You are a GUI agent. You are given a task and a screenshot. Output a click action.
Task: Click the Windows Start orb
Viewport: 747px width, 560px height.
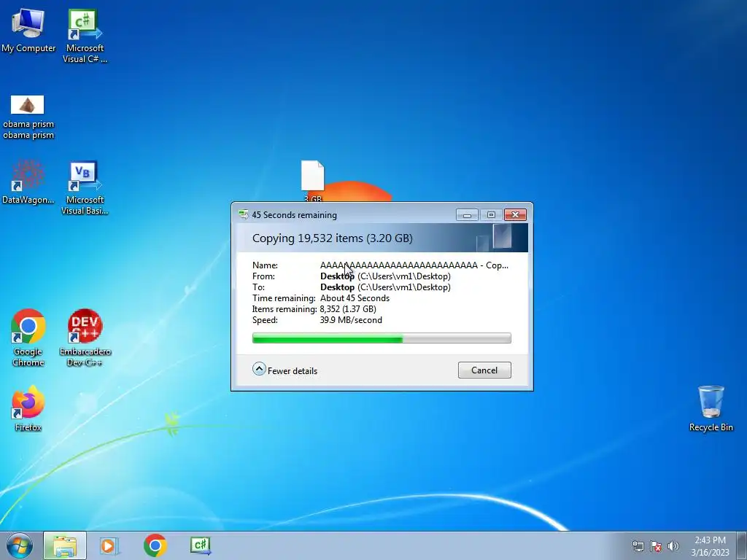tap(19, 545)
